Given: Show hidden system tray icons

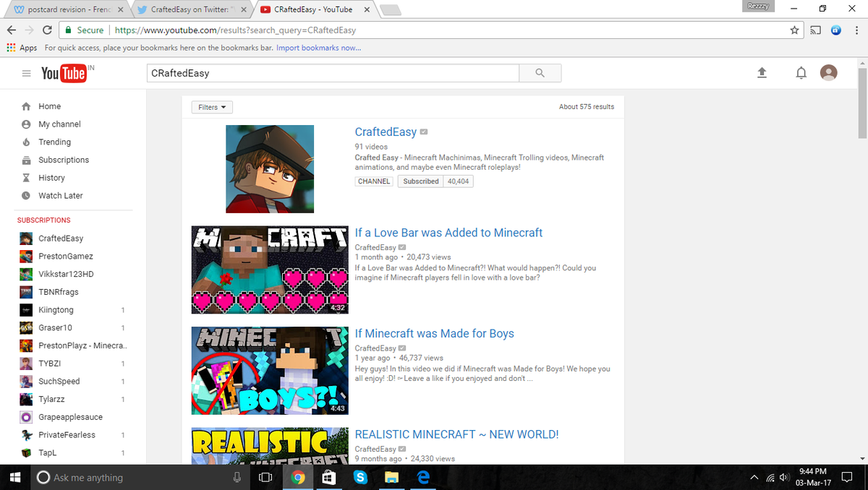Looking at the screenshot, I should 754,478.
